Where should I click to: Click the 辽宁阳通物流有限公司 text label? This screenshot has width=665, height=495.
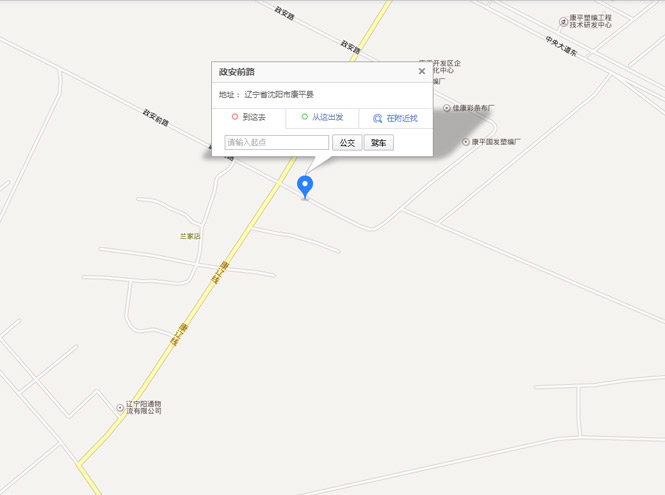tap(144, 408)
